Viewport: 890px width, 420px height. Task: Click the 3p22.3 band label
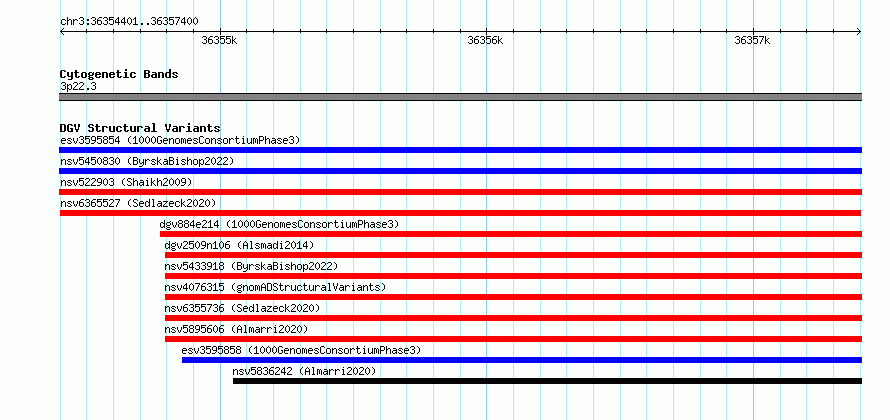[x=78, y=87]
